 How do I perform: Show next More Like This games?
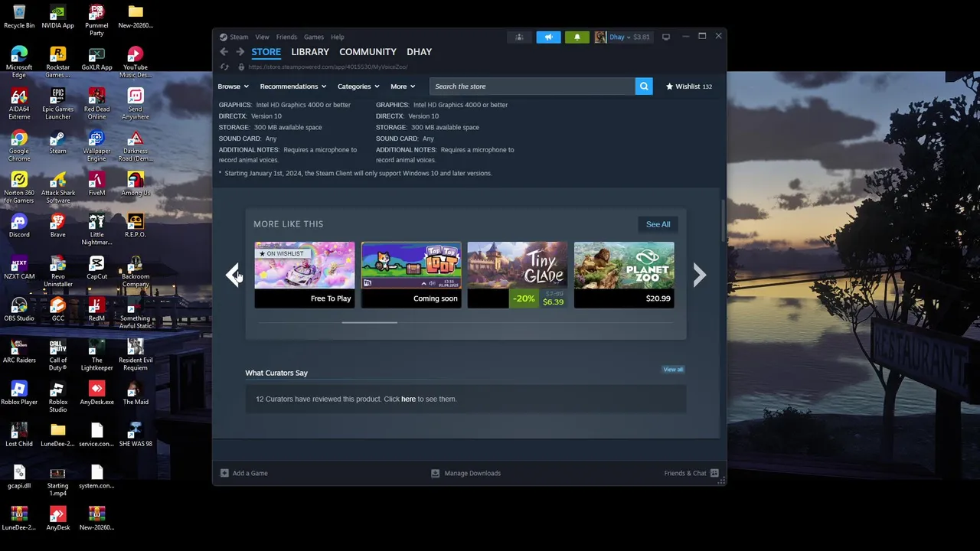[x=699, y=275]
